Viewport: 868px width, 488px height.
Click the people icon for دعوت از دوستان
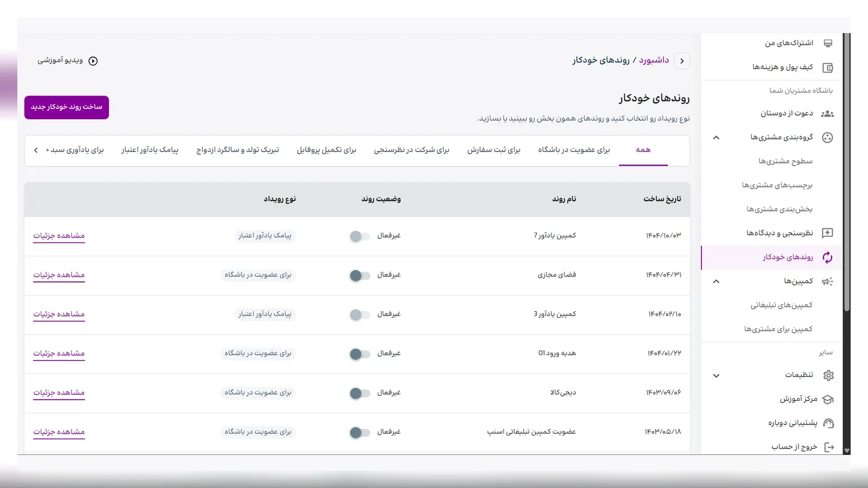(x=827, y=114)
